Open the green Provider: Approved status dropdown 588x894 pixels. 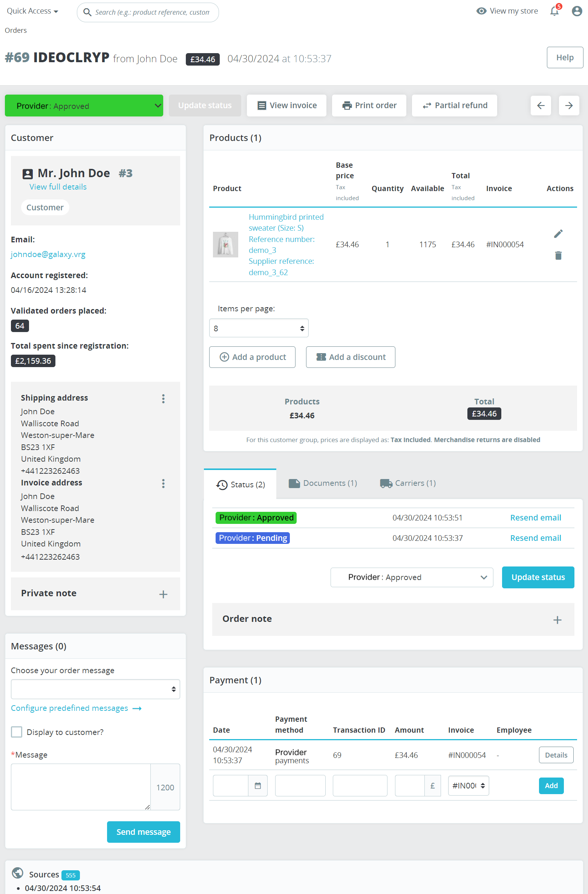coord(84,106)
